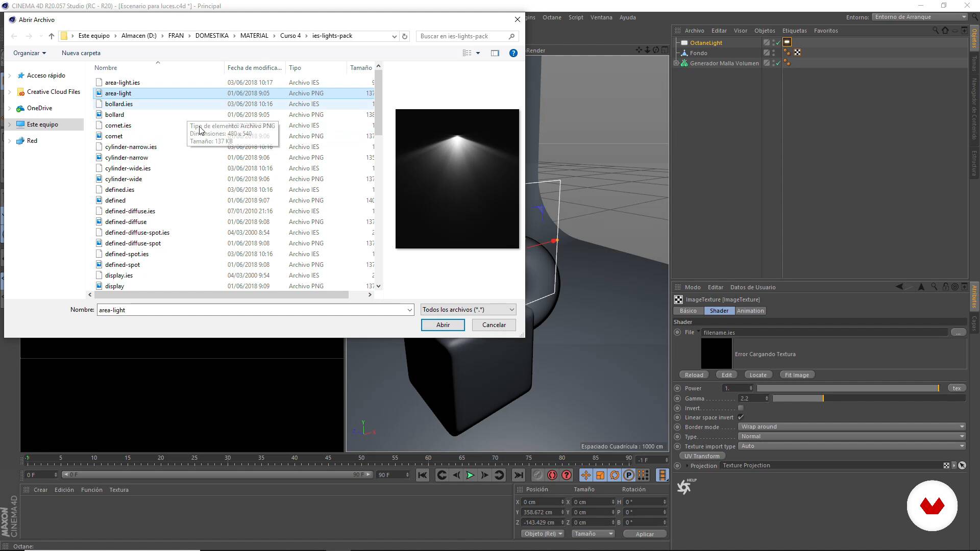Click Nueva carpeta button
The height and width of the screenshot is (551, 980).
[81, 53]
